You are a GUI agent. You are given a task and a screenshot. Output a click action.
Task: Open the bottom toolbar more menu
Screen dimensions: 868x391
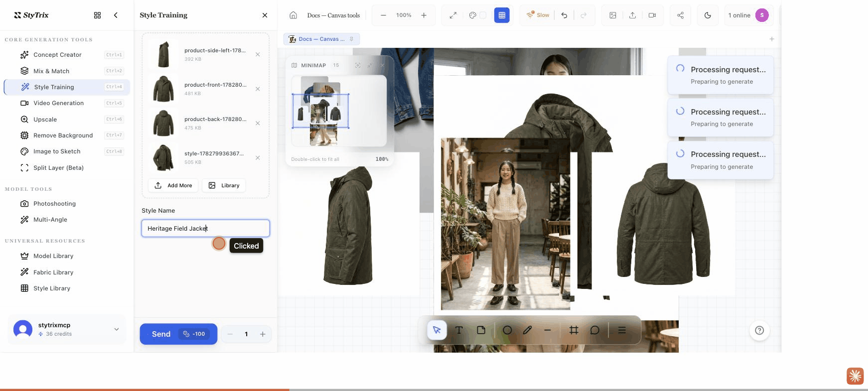622,330
